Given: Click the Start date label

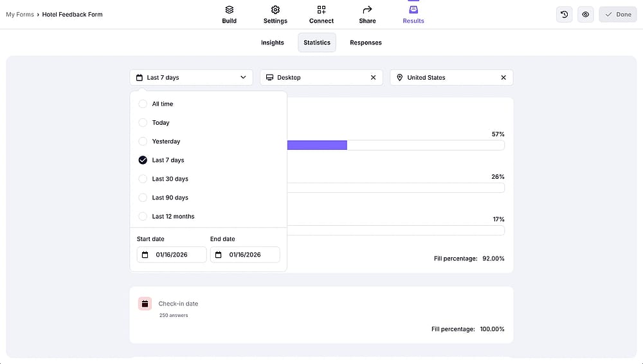Looking at the screenshot, I should point(150,239).
